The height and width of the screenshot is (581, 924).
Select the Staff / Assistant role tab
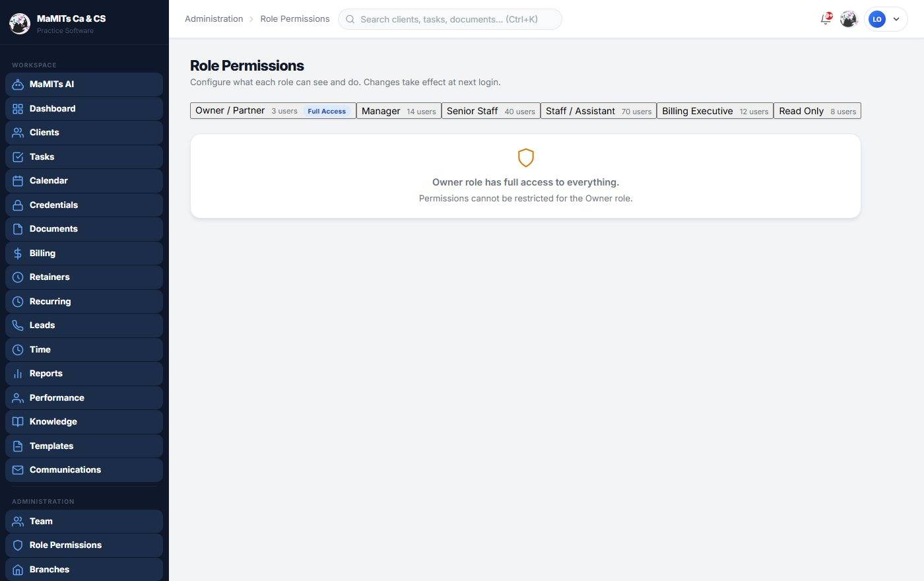599,111
